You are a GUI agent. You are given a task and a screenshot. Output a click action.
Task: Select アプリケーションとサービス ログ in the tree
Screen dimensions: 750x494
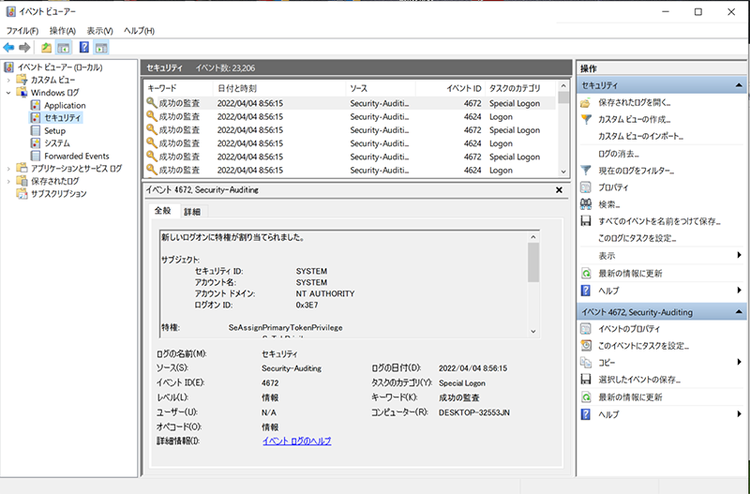76,168
